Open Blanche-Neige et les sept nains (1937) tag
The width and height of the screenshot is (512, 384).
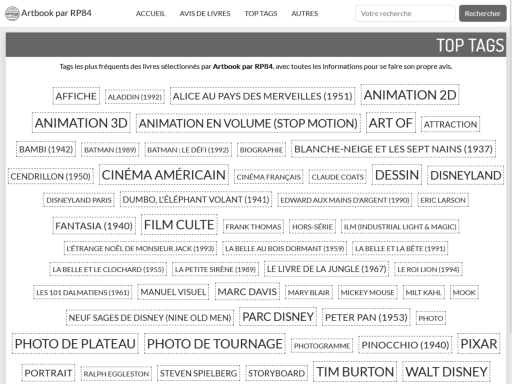[393, 149]
